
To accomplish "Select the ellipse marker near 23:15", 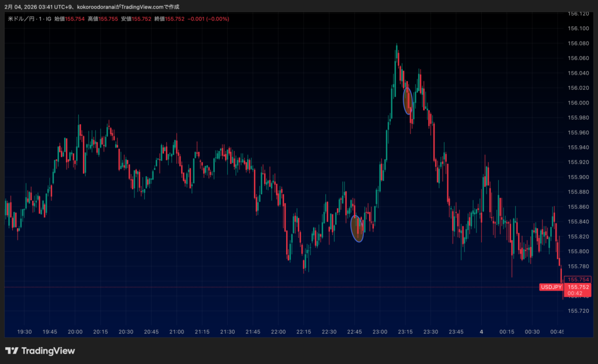I will coord(409,101).
